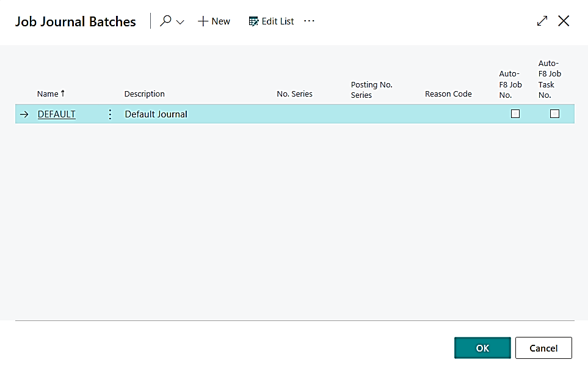588x376 pixels.
Task: Toggle the Auto-F8 Job No. checkbox
Action: [515, 114]
